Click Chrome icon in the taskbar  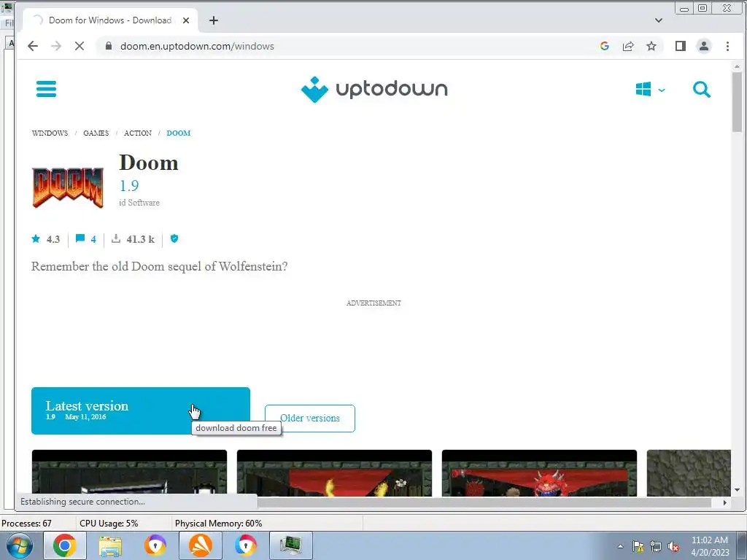click(x=65, y=545)
